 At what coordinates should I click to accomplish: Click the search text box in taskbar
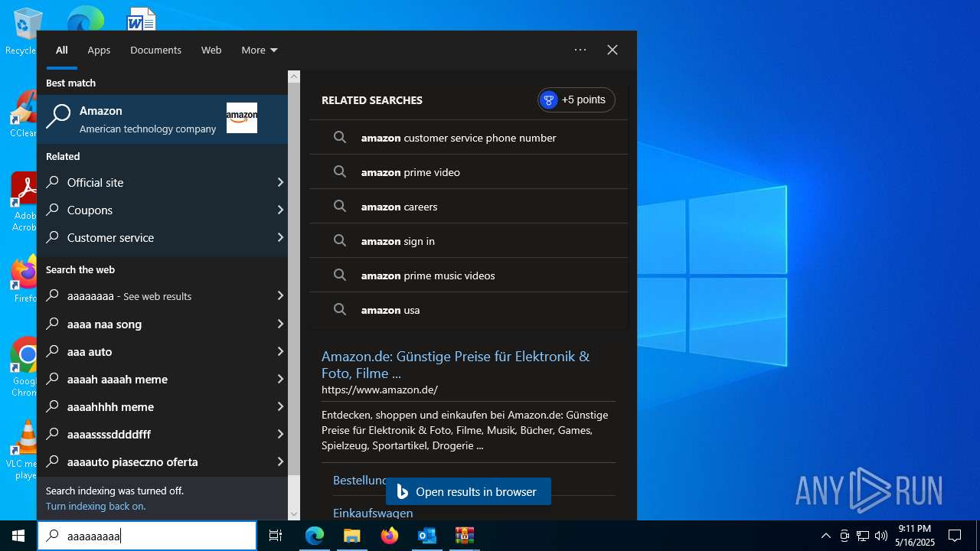(x=147, y=536)
